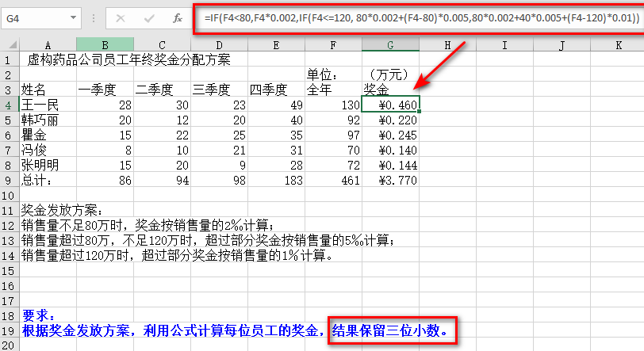The height and width of the screenshot is (351, 644).
Task: Select row 9 header
Action: pos(10,180)
